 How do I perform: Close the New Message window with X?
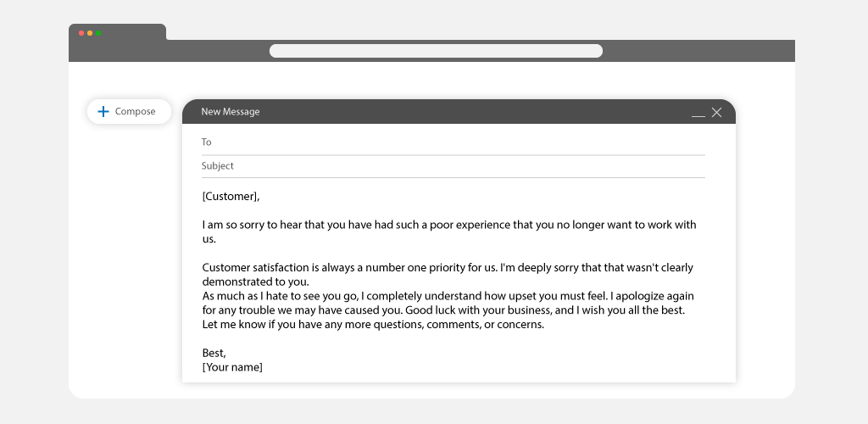click(716, 113)
